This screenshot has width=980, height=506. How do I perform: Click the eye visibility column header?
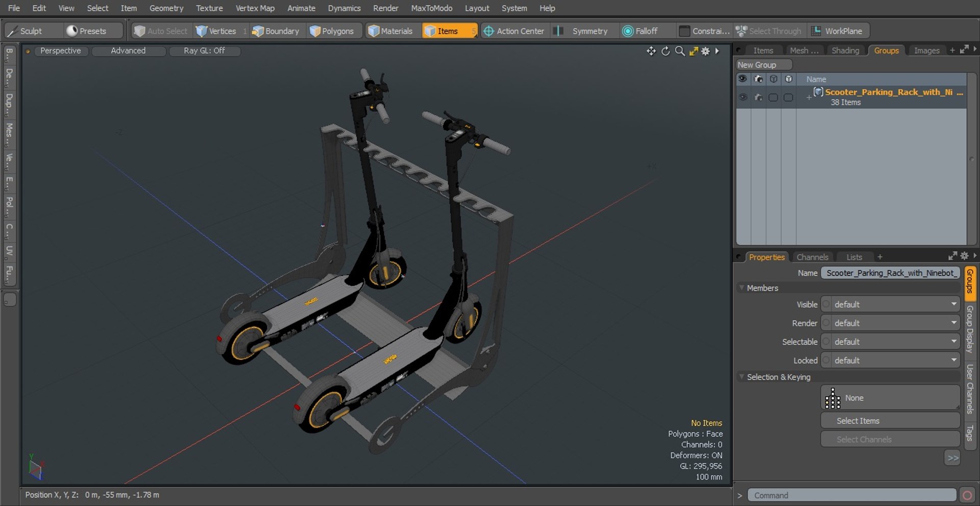743,79
